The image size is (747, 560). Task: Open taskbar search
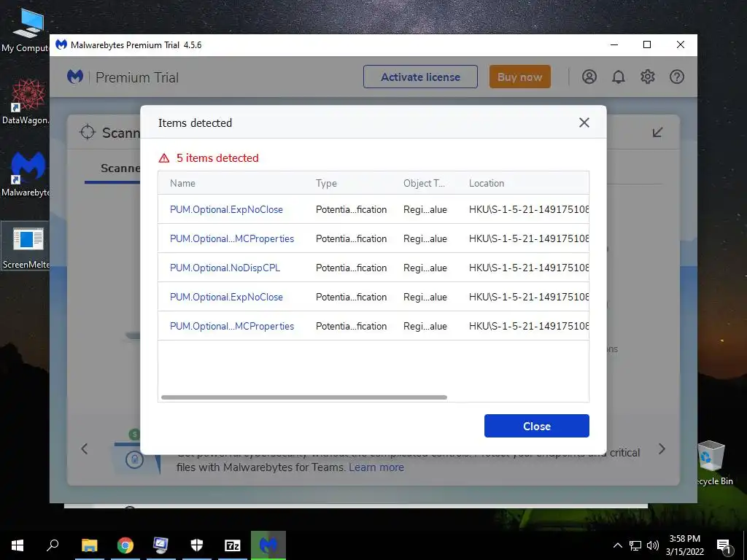pyautogui.click(x=53, y=545)
